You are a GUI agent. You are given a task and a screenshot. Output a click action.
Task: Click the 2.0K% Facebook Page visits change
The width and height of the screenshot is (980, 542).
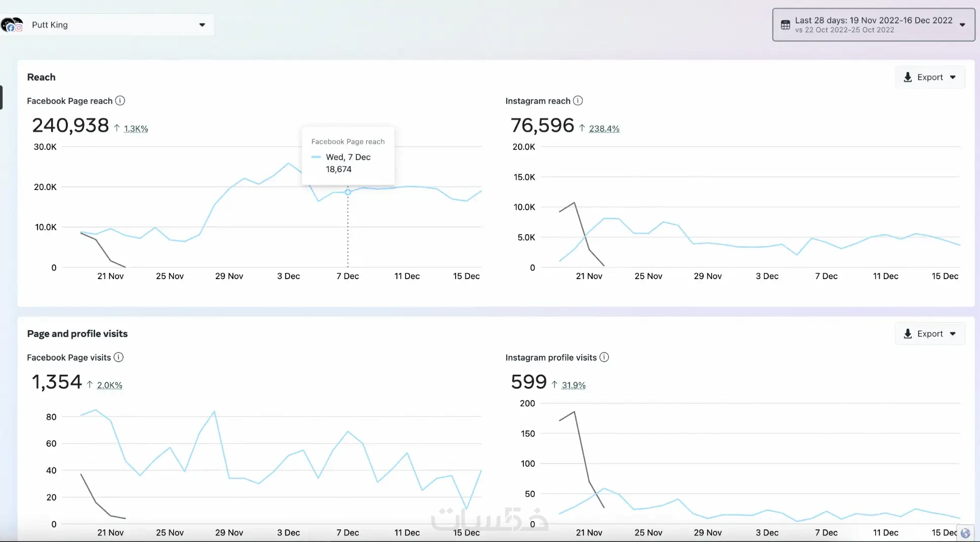[x=109, y=385]
